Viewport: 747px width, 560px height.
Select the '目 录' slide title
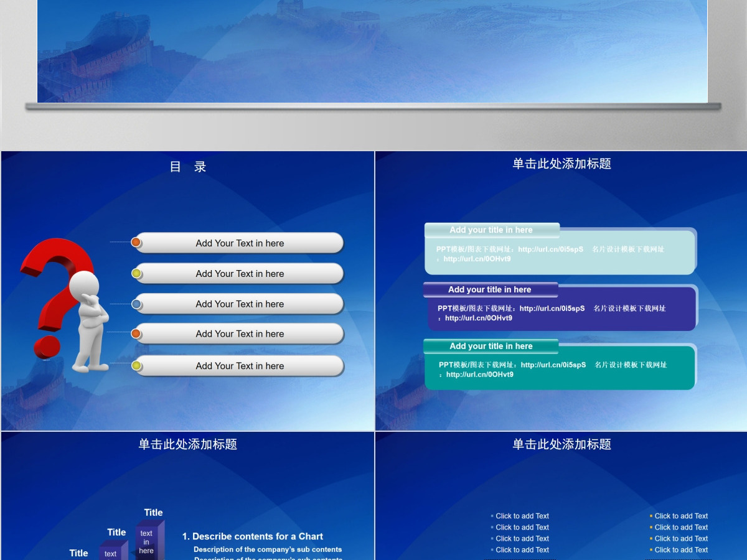coord(188,167)
